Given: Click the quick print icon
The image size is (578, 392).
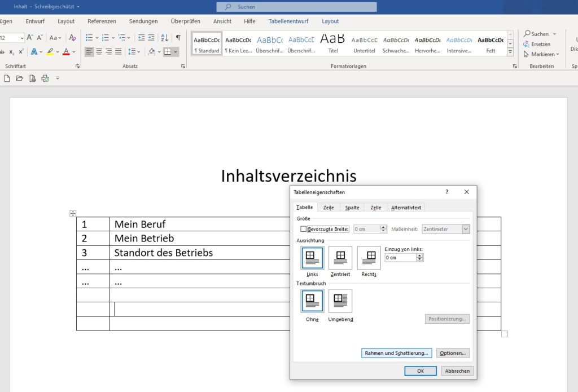Looking at the screenshot, I should click(x=45, y=78).
